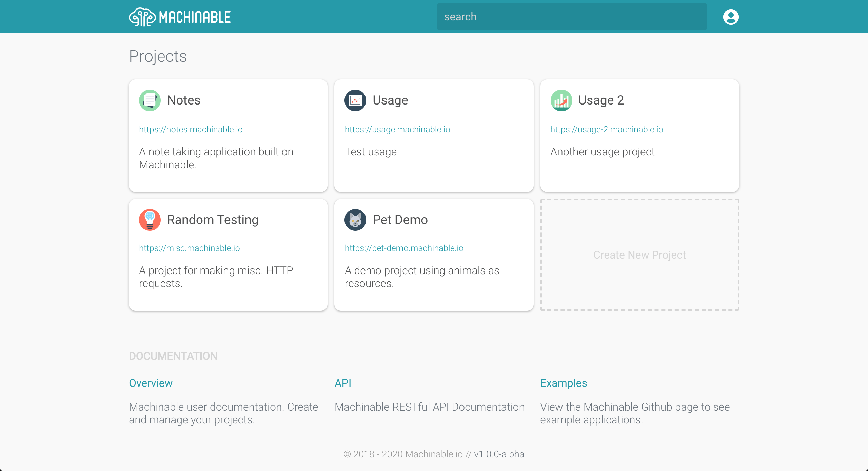Open the Usage 2 project title
868x471 pixels.
(601, 100)
